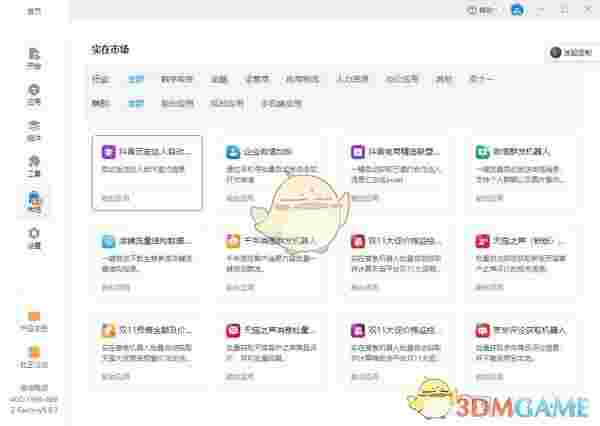Click the 首页 tab at top left

click(x=34, y=11)
